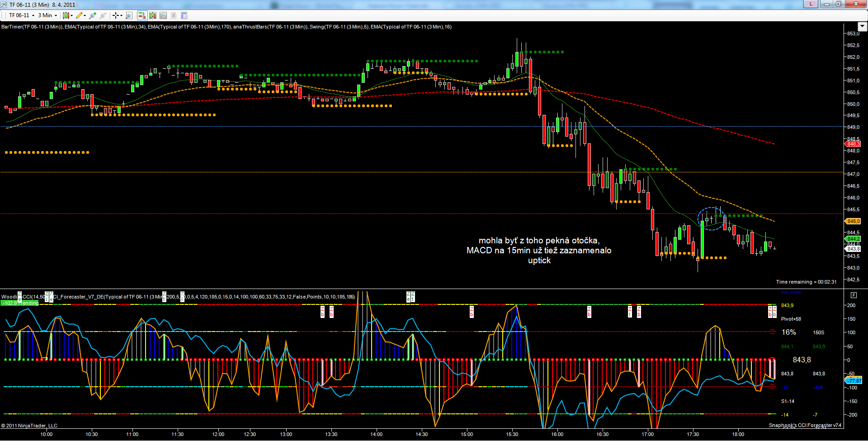
Task: Open the zoom frame magnifier tool
Action: (x=129, y=15)
